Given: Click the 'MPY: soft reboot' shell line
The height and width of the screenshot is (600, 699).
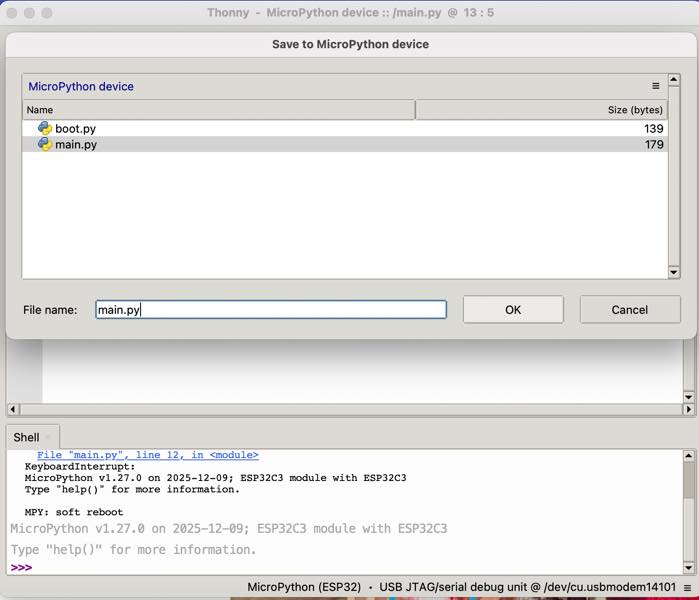Looking at the screenshot, I should click(74, 512).
